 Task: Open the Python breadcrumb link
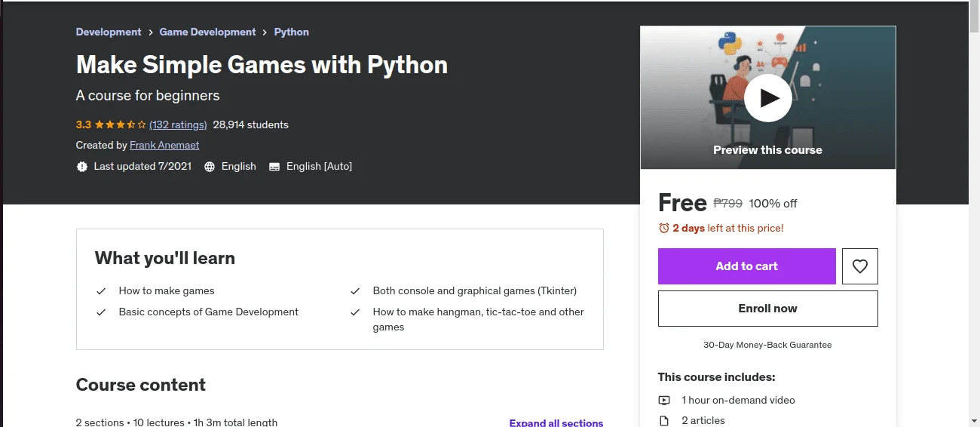292,32
